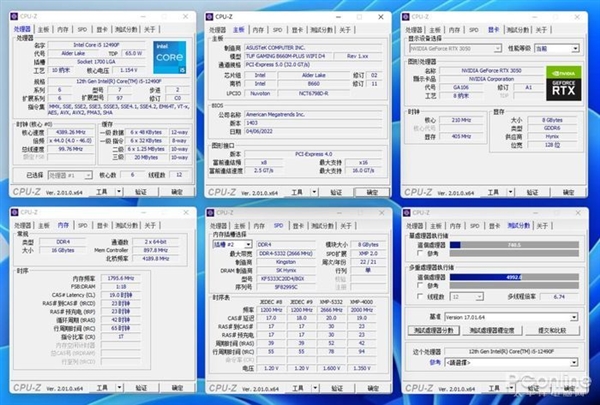
Task: Click the NVIDIA GeForce RTX logo
Action: point(564,83)
